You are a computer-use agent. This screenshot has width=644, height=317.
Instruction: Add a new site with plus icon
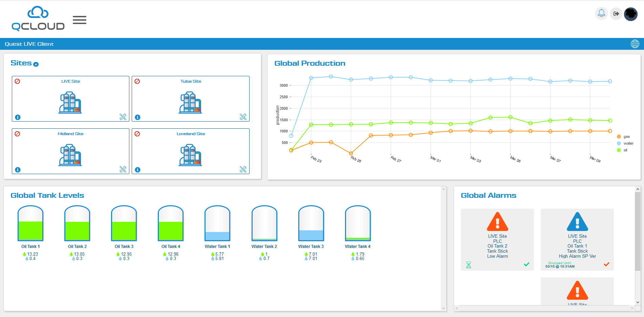click(36, 64)
